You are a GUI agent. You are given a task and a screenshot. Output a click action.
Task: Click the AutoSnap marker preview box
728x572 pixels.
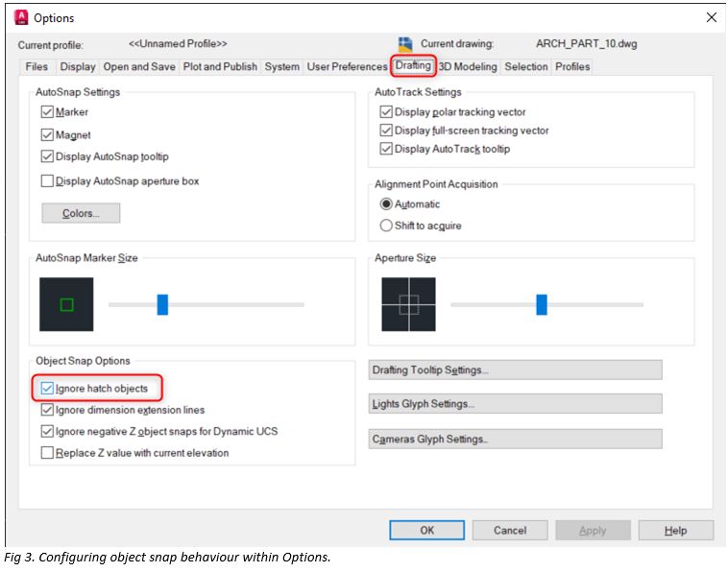pyautogui.click(x=66, y=304)
